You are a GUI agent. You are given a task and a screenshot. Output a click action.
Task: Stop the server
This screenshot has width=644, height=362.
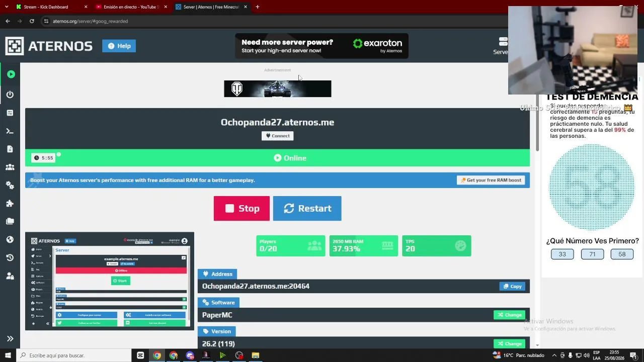(x=242, y=208)
